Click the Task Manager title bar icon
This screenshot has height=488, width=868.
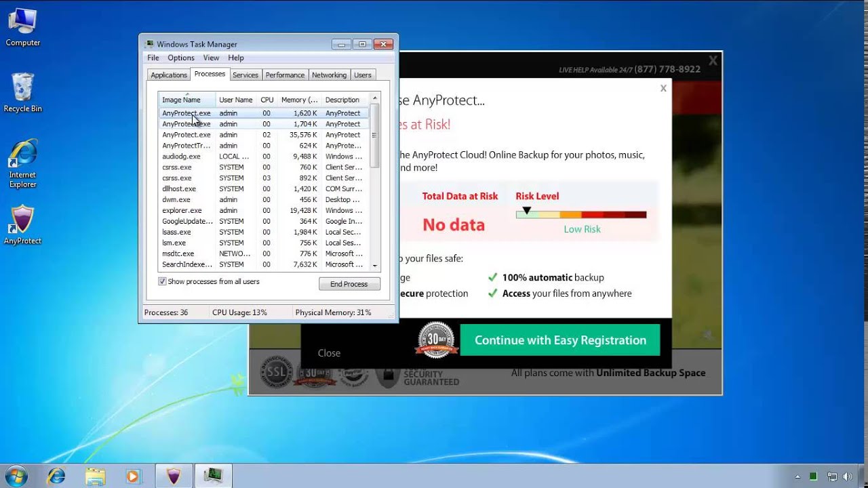(149, 44)
